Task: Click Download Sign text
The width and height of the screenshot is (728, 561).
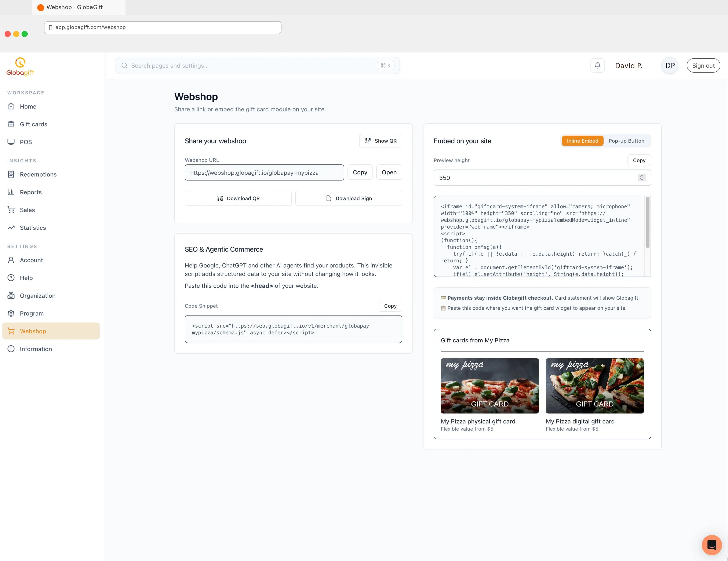Action: coord(354,198)
